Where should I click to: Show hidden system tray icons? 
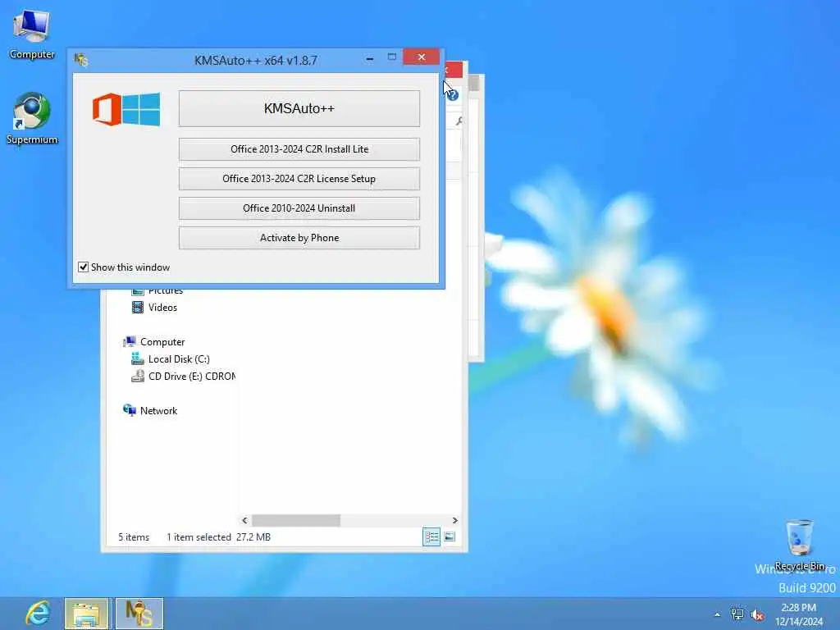tap(717, 615)
